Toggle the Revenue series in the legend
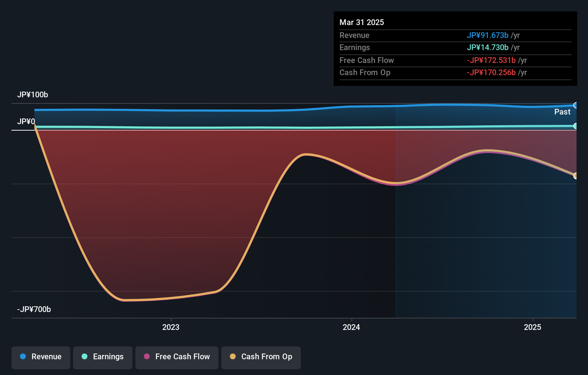The image size is (588, 375). 41,357
